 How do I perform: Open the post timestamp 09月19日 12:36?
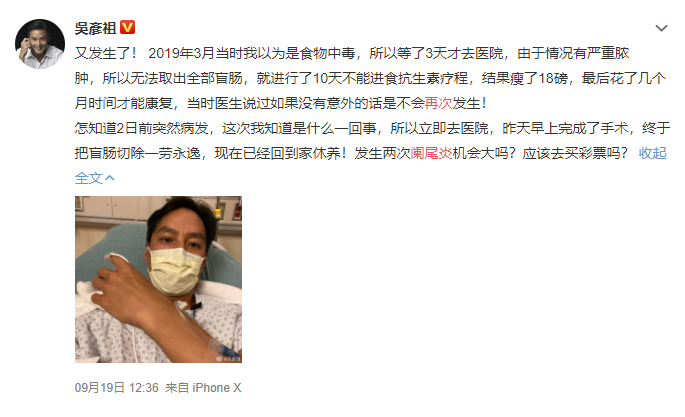pos(116,388)
